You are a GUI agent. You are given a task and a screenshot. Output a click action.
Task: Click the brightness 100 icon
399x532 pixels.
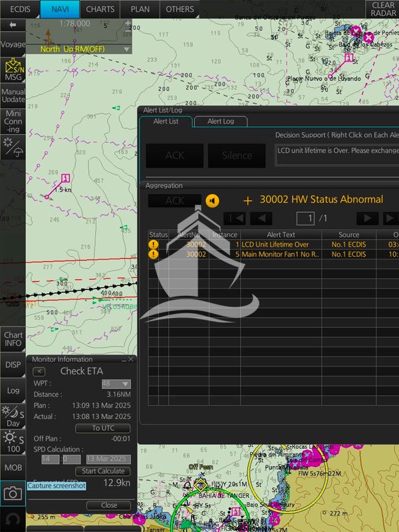[x=13, y=442]
